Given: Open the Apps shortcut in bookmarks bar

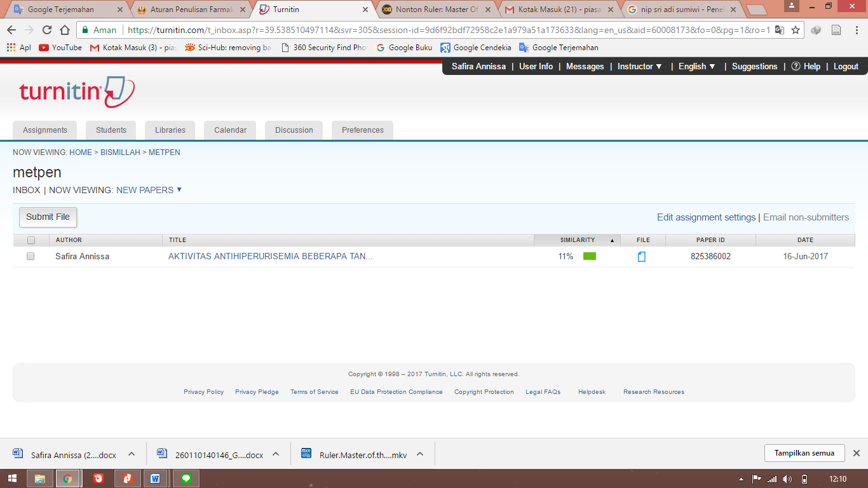Looking at the screenshot, I should point(18,48).
